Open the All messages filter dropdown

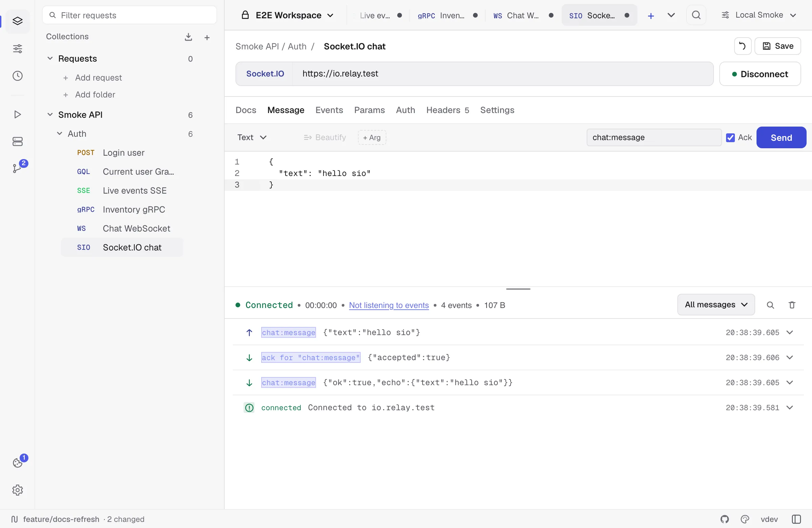click(716, 304)
